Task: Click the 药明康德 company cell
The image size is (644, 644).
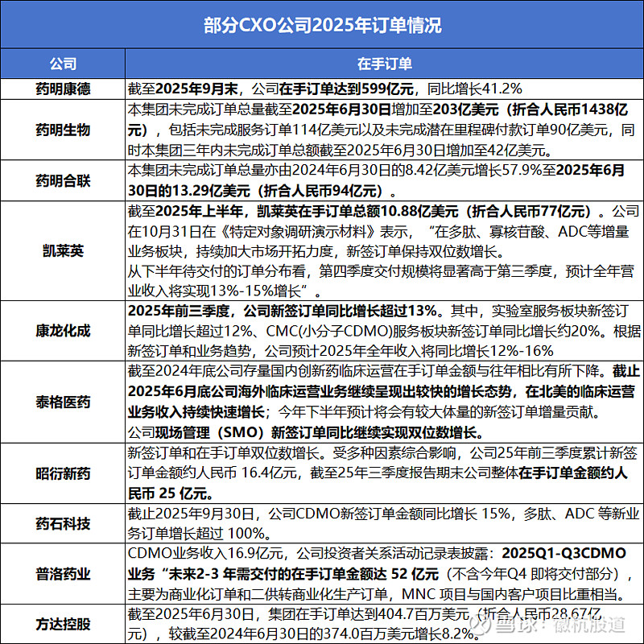Action: (x=63, y=89)
